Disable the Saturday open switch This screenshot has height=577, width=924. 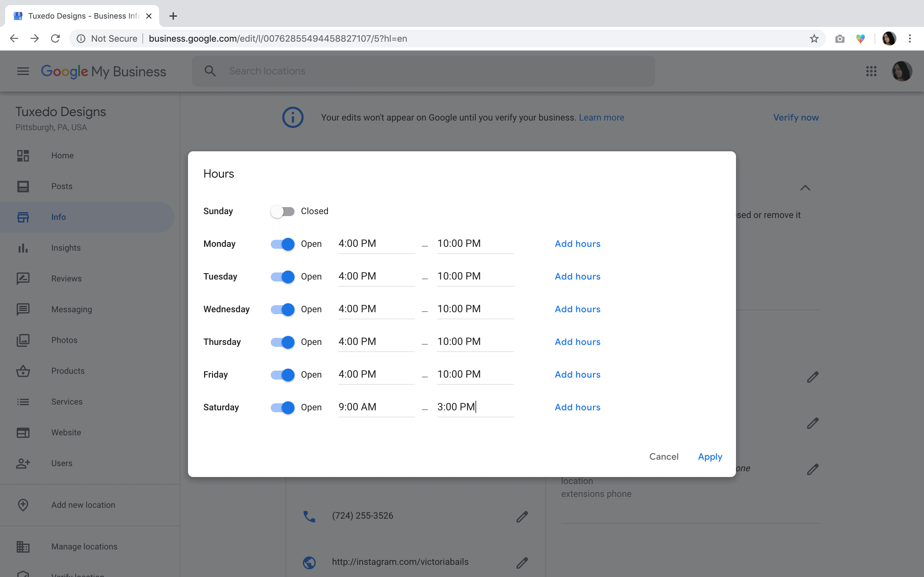pos(283,407)
